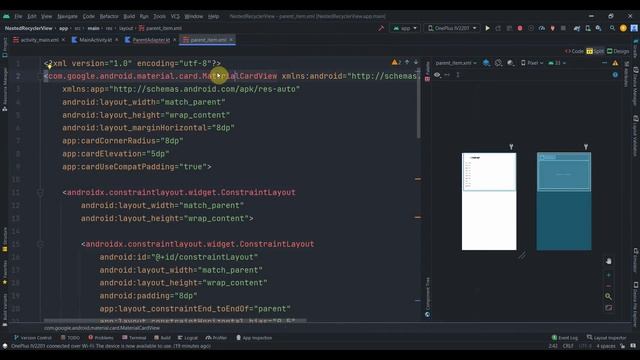Click the Apply Changes and Restart icon
Image resolution: width=640 pixels, height=360 pixels.
498,28
